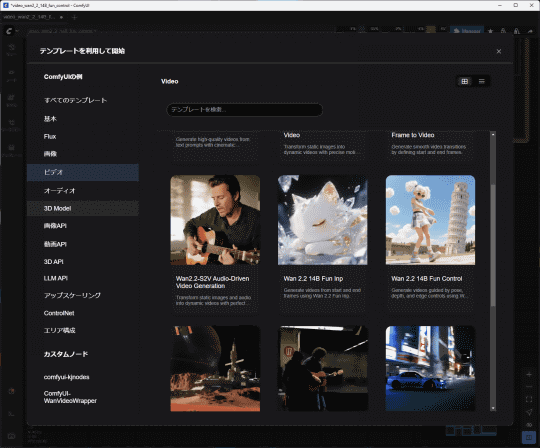Add a new workflow tab
The height and width of the screenshot is (448, 540).
[x=74, y=17]
